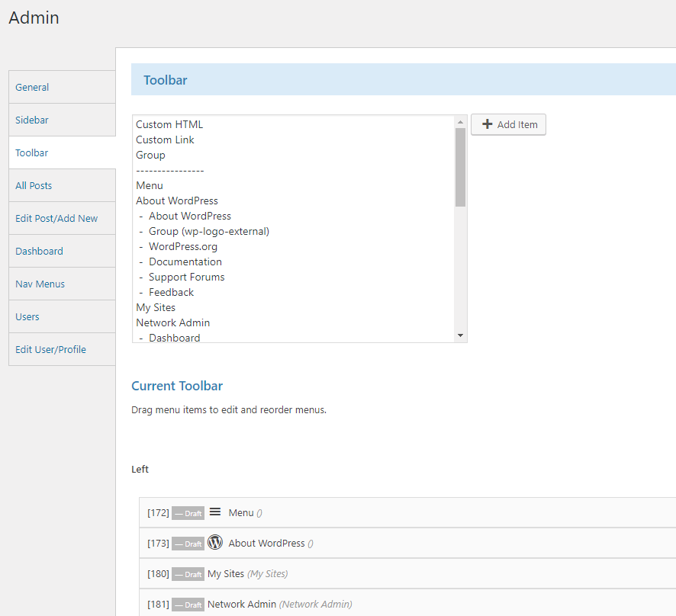The width and height of the screenshot is (676, 616).
Task: Select Support Forums list option
Action: point(186,277)
